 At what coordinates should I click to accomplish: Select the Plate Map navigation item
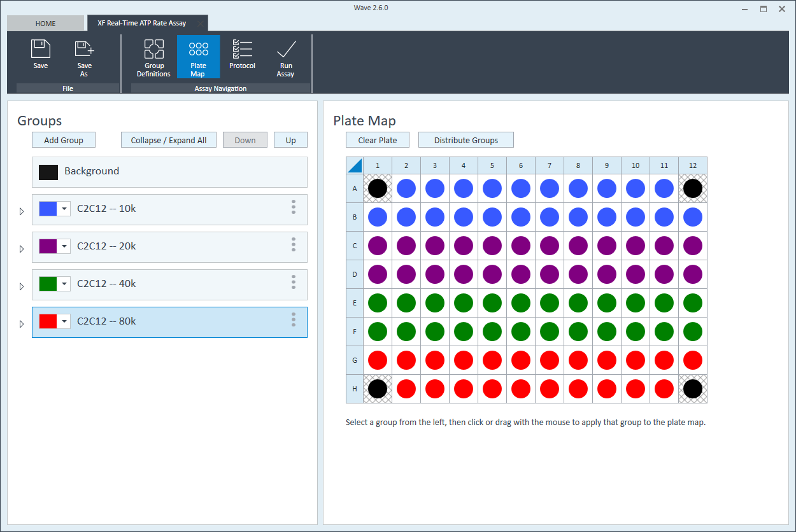tap(198, 57)
